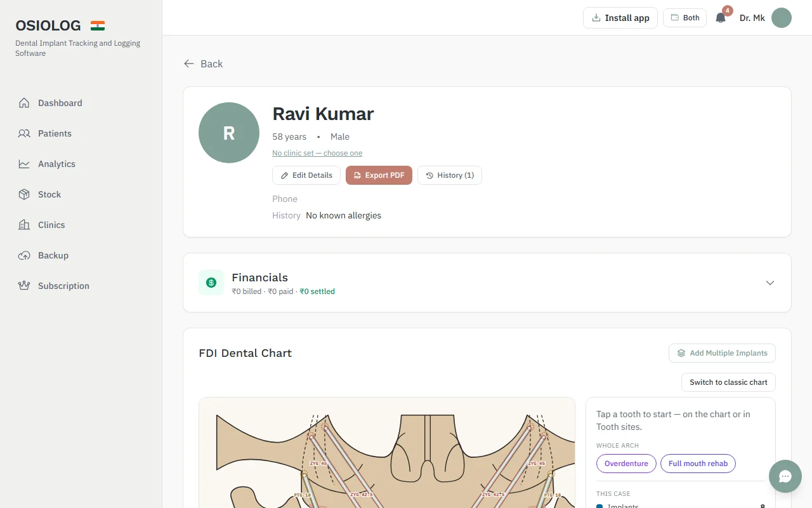The height and width of the screenshot is (508, 812).
Task: Click the Dr. Mk username
Action: click(752, 18)
